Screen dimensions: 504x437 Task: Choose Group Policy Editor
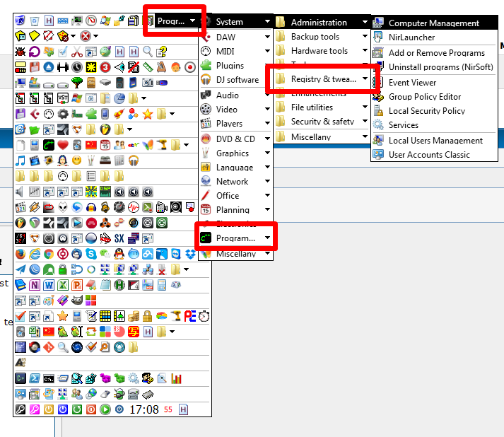point(424,97)
